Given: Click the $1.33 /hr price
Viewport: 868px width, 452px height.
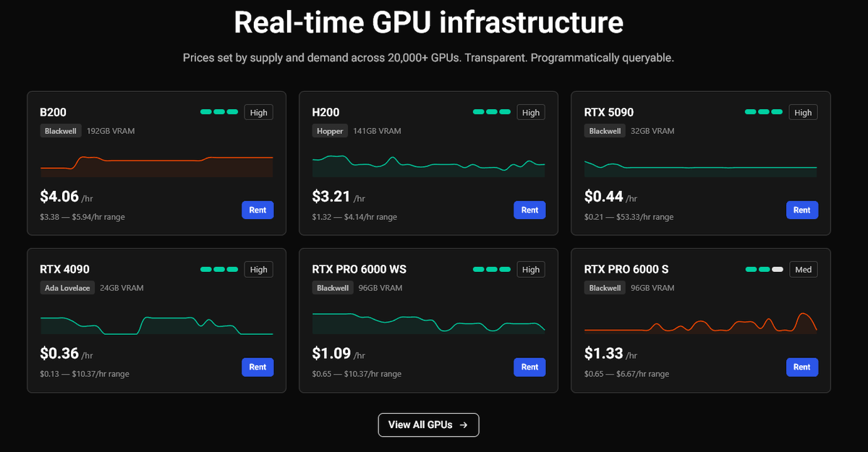Looking at the screenshot, I should (x=610, y=354).
